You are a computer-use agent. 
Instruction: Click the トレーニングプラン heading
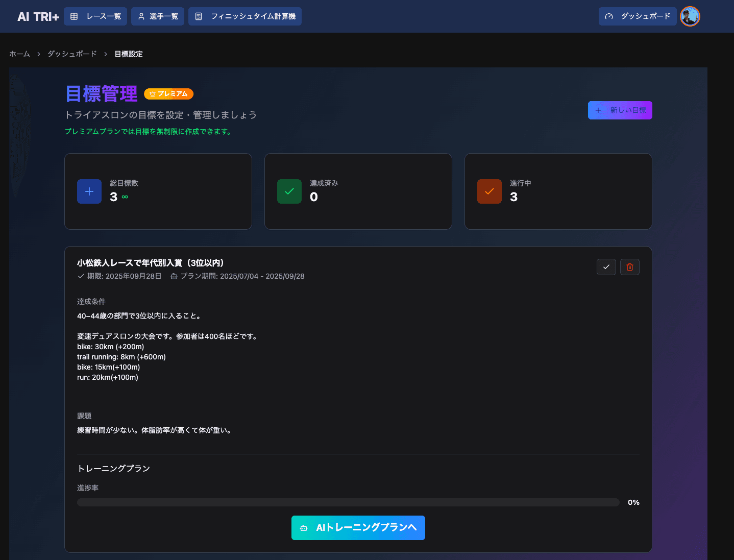pos(113,469)
